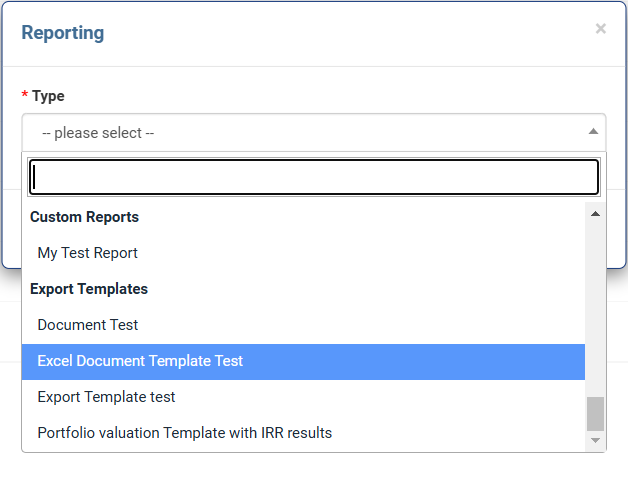Click the 'Type' field label
Screen dimensions: 628x489
tap(48, 96)
